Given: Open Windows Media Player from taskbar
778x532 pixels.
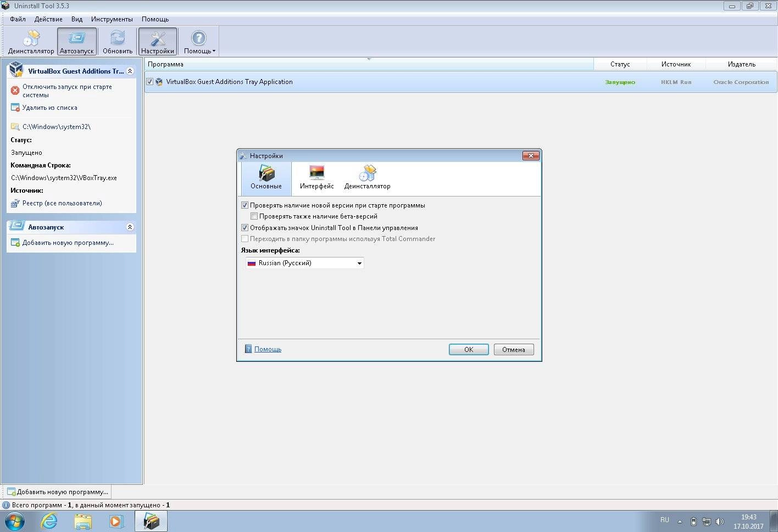Looking at the screenshot, I should pos(116,521).
